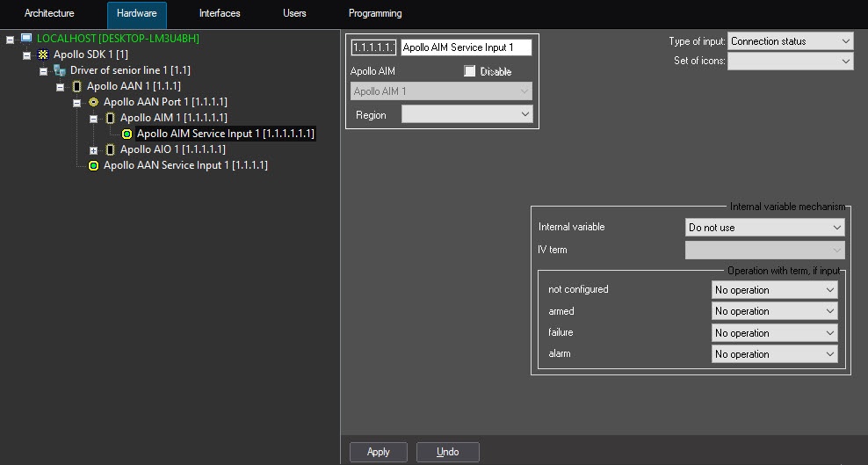868x465 pixels.
Task: Switch to the Architecture tab
Action: (x=49, y=14)
